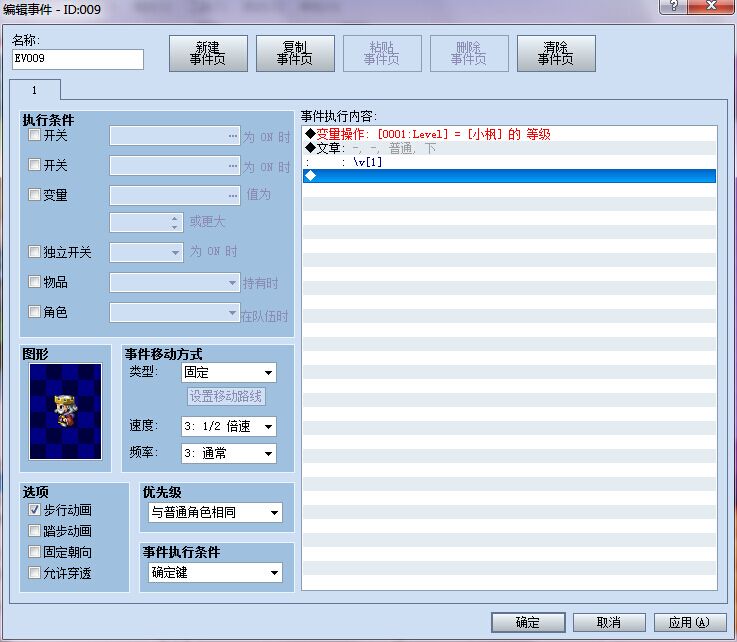The width and height of the screenshot is (737, 642).
Task: Open the 优先级 priority dropdown
Action: (x=215, y=512)
